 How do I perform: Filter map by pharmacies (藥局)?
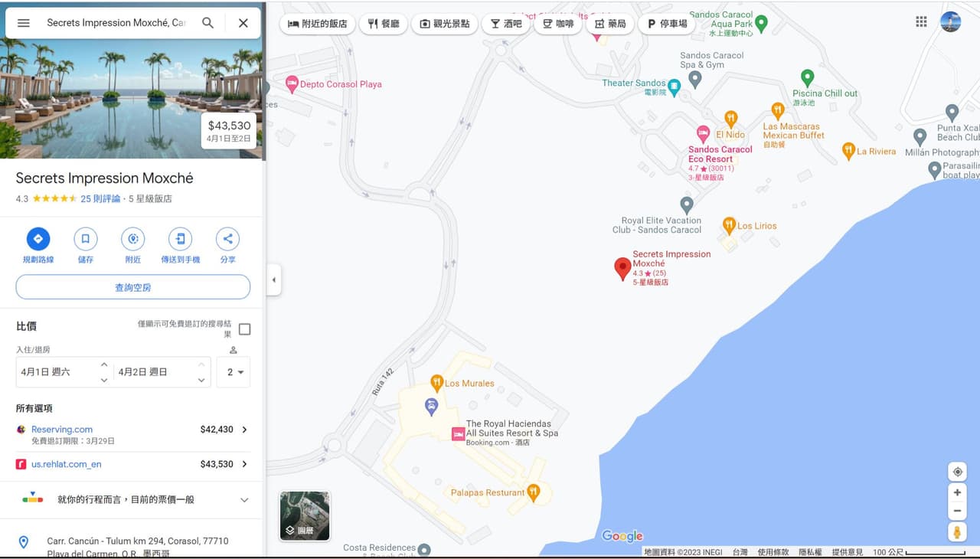click(x=610, y=24)
